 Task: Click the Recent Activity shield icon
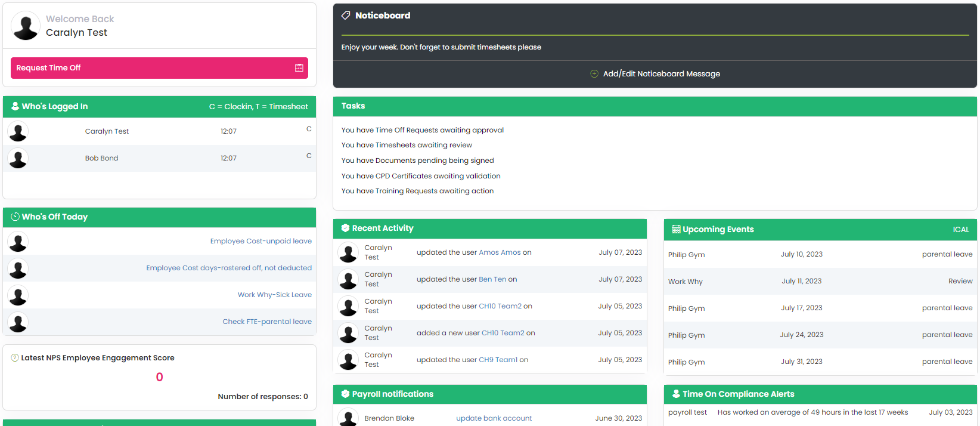[345, 229]
